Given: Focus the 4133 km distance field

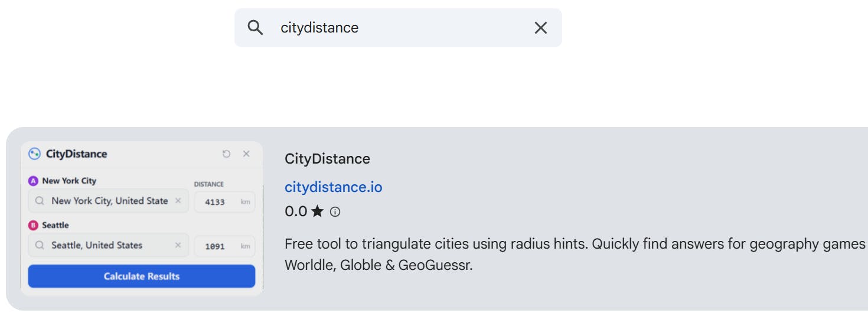Looking at the screenshot, I should coord(216,202).
